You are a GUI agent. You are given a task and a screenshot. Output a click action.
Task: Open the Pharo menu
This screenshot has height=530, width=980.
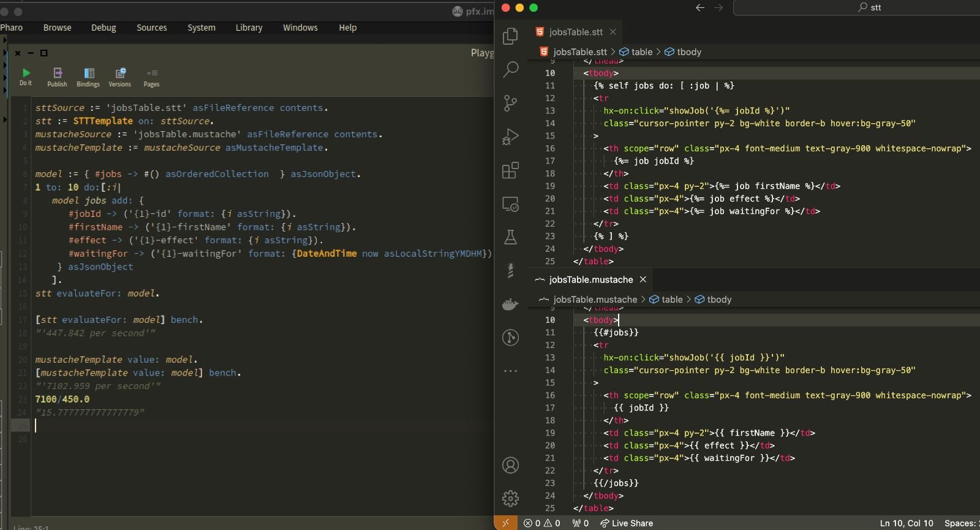click(x=12, y=28)
